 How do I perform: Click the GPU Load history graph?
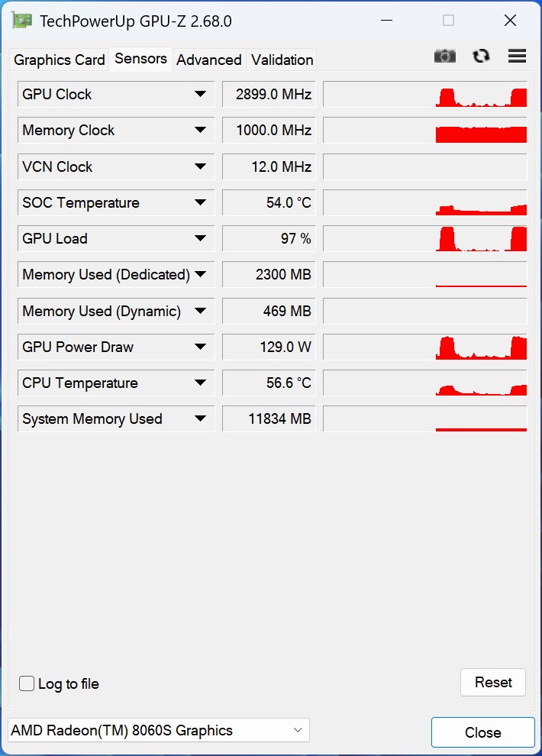tap(425, 238)
